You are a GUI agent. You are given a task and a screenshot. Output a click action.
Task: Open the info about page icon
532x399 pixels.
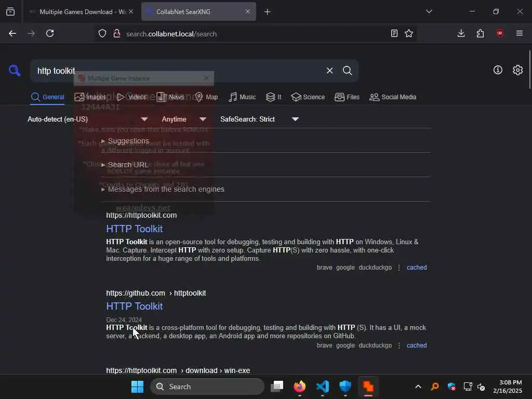[498, 70]
